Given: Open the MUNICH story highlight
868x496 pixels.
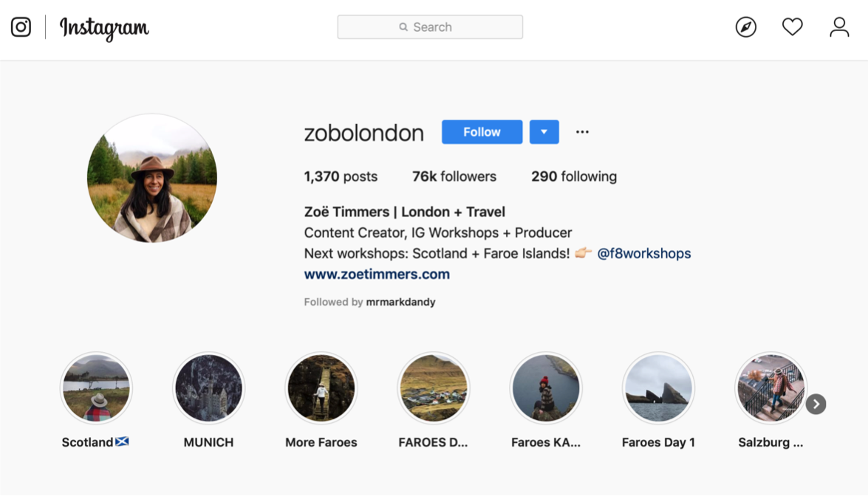Looking at the screenshot, I should tap(209, 388).
